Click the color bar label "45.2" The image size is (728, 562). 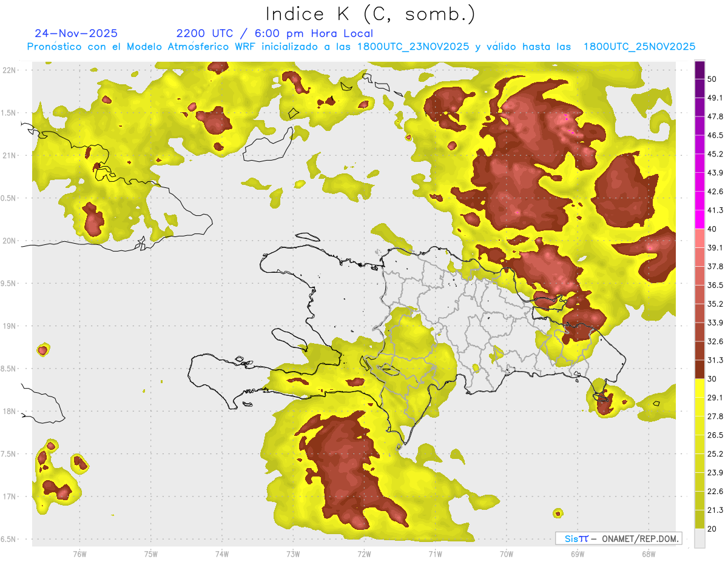(715, 154)
